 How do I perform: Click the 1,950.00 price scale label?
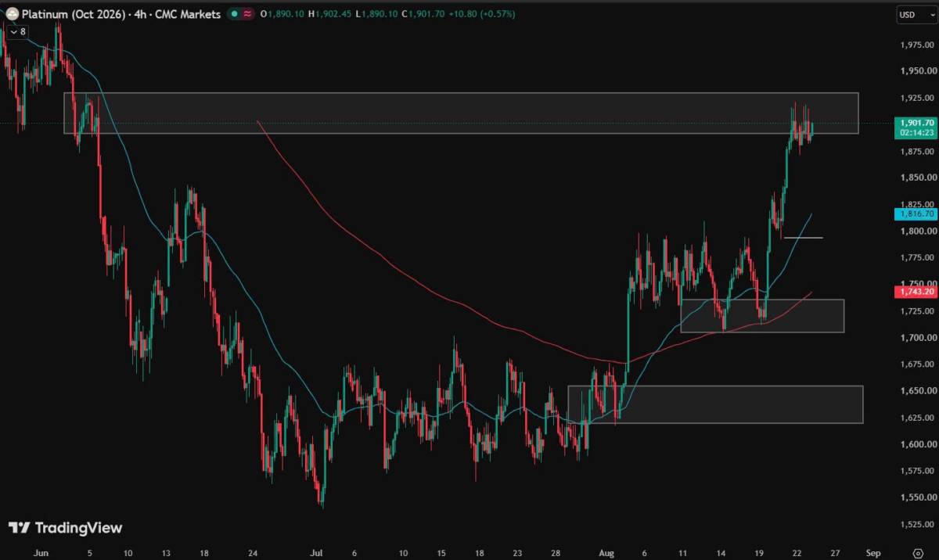tap(919, 71)
